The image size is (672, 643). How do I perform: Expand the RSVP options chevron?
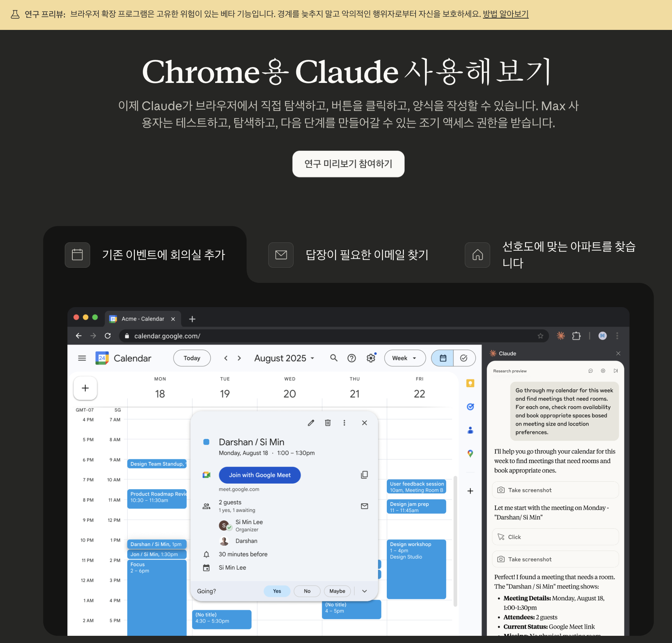(364, 591)
